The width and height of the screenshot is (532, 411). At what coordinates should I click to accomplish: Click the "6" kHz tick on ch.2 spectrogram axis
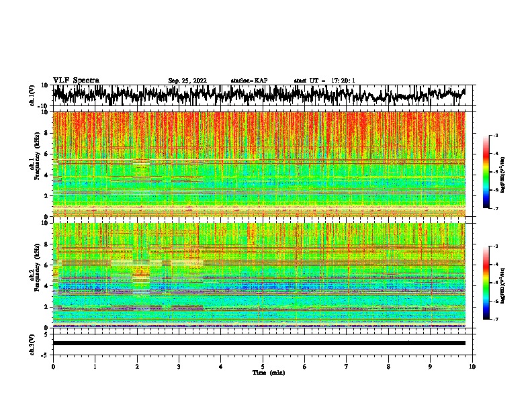(x=47, y=265)
